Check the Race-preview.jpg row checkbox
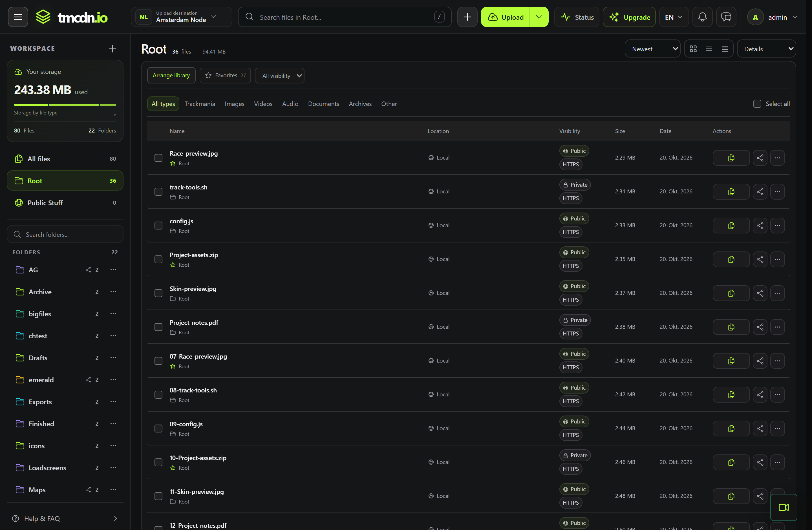The height and width of the screenshot is (530, 812). [x=158, y=158]
